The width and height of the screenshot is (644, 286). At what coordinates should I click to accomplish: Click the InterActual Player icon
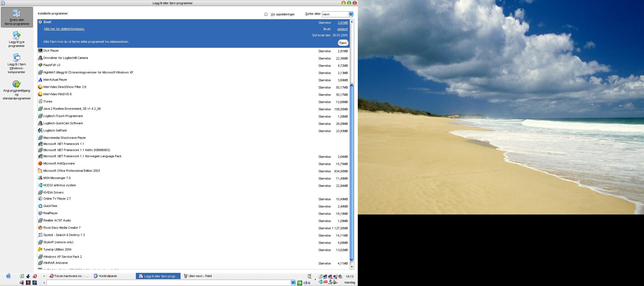point(40,80)
